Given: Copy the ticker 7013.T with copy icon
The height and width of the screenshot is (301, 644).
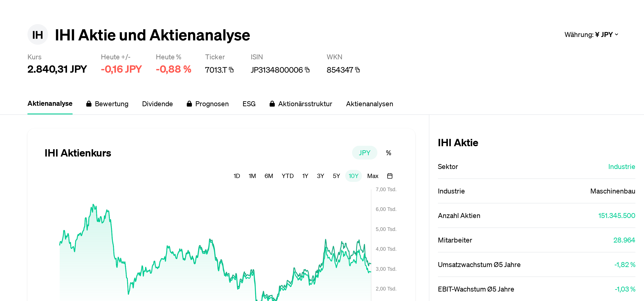Looking at the screenshot, I should 231,70.
